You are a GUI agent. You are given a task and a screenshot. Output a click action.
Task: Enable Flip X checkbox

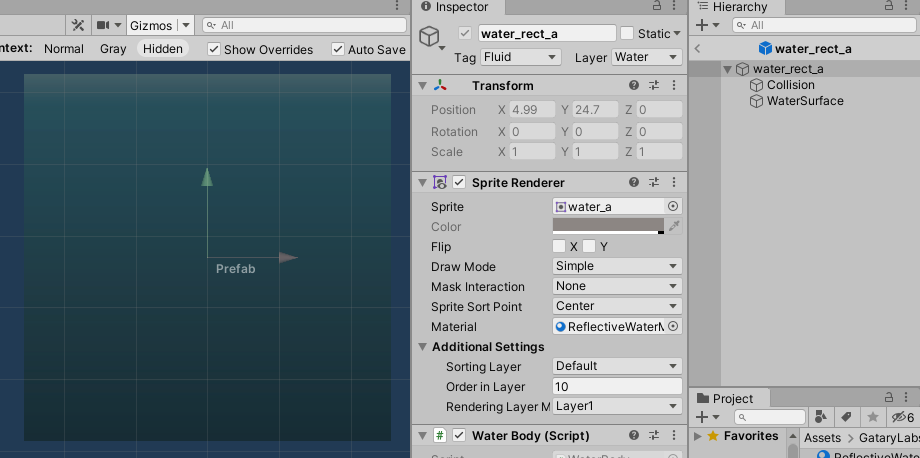(x=559, y=247)
